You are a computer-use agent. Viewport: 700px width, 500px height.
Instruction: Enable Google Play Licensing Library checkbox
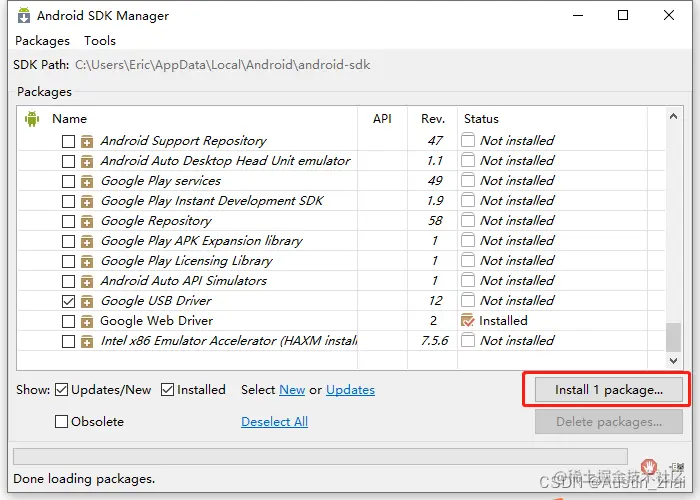68,262
